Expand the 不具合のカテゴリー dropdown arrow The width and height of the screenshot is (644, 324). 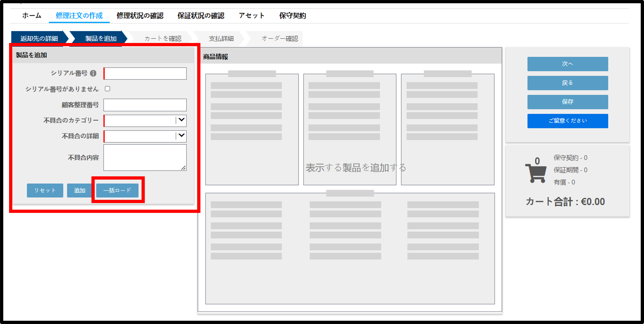[x=182, y=120]
